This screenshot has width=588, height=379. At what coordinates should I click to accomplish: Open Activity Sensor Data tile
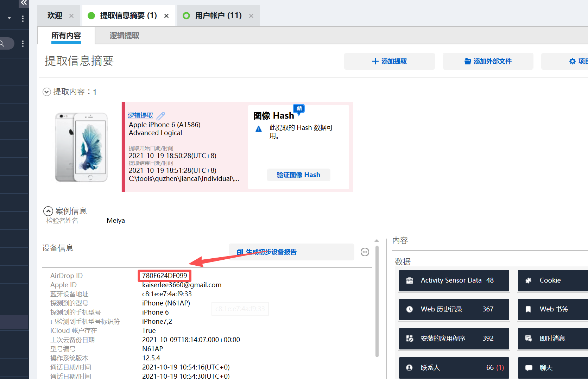[x=454, y=280]
